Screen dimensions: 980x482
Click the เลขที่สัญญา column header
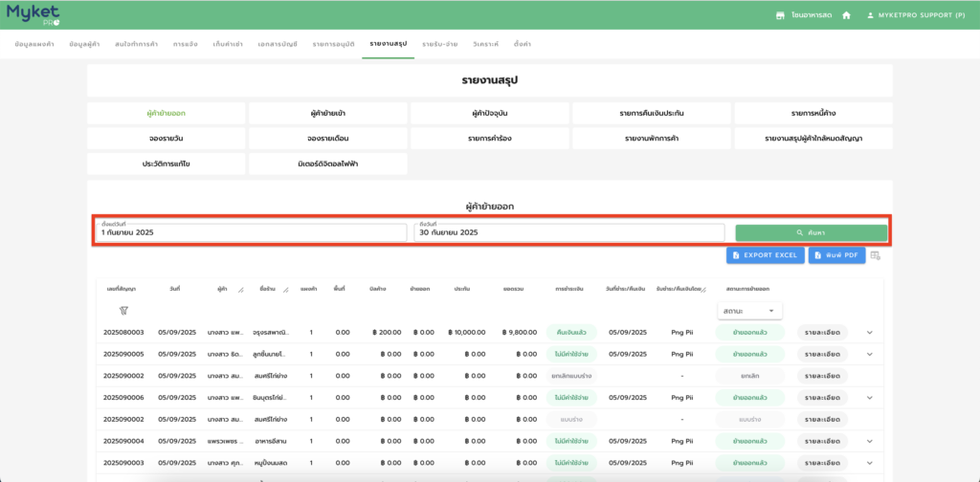122,290
